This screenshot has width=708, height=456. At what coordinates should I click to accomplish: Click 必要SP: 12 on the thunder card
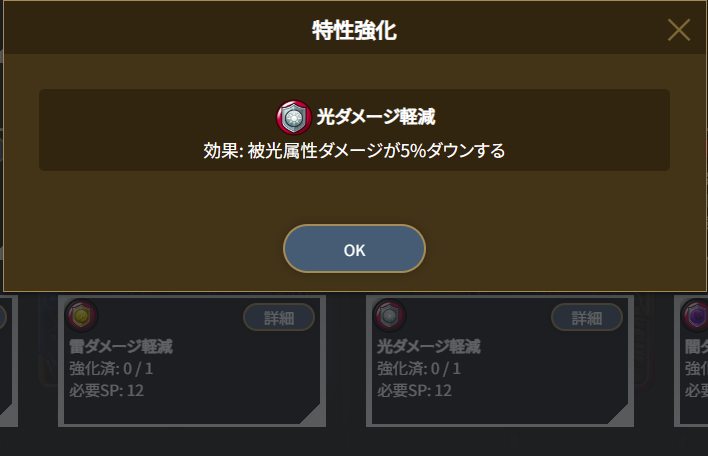[x=107, y=391]
